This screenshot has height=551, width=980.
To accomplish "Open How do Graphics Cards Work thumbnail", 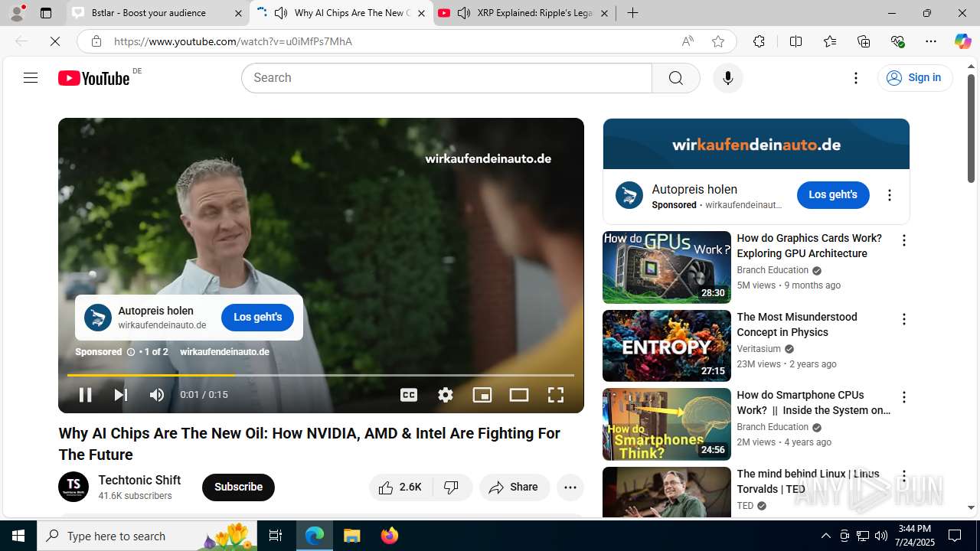I will (x=667, y=267).
